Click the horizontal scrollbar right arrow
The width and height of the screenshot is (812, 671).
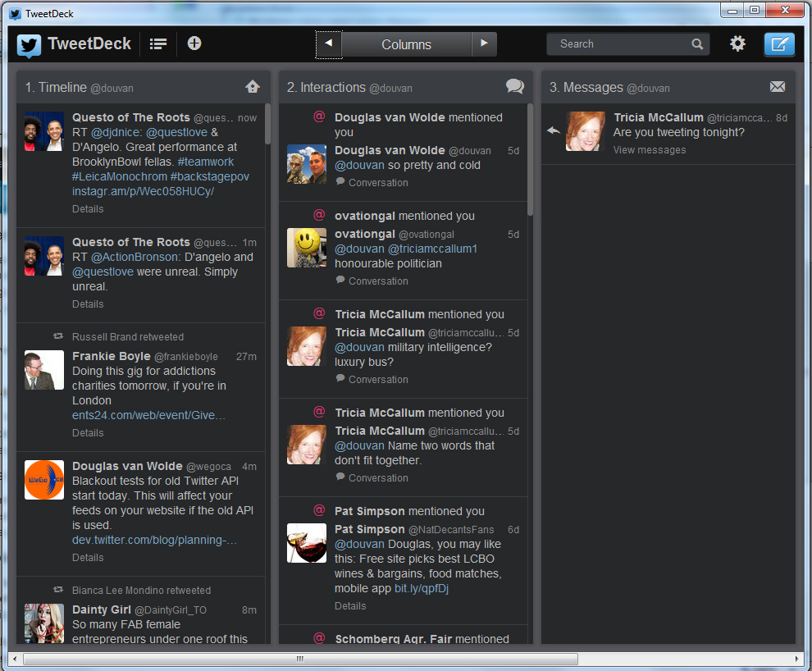796,659
